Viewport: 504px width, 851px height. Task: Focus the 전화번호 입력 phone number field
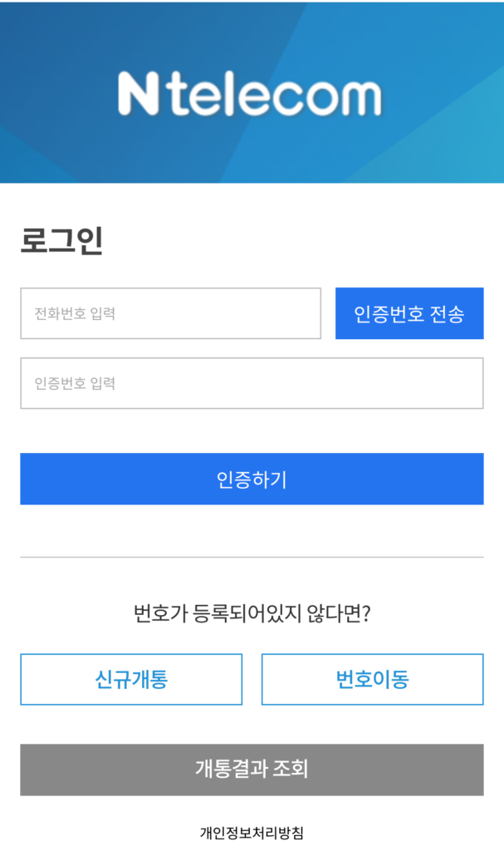click(170, 313)
